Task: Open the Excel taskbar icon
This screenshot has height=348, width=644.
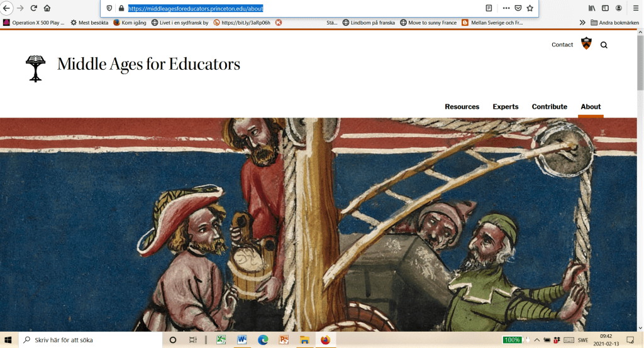Action: point(221,340)
